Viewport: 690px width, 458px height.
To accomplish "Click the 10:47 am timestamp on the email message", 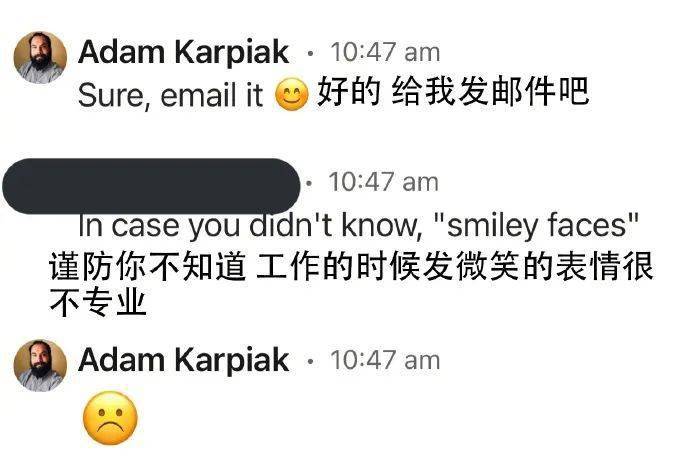I will [385, 52].
